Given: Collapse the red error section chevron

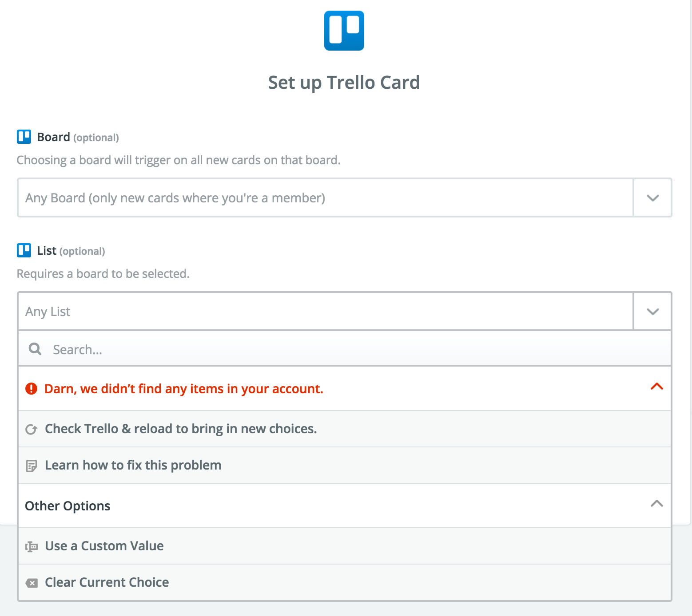Looking at the screenshot, I should point(657,387).
